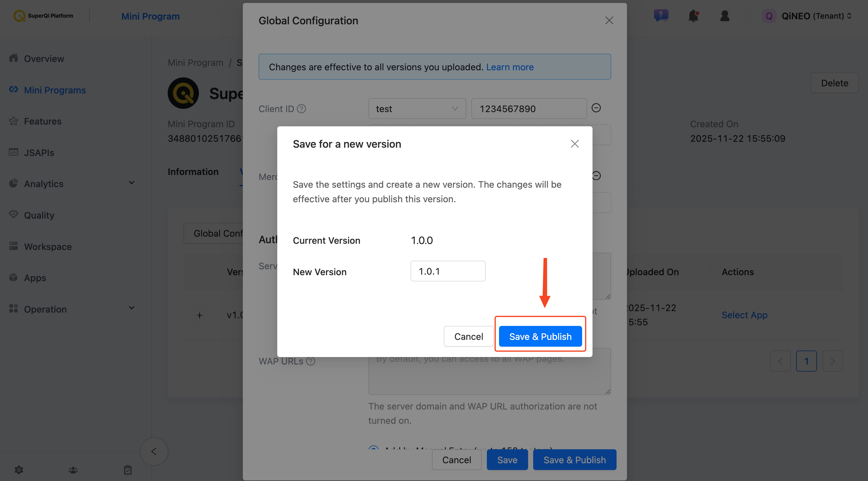Open the QiNEO tenant switcher
868x481 pixels.
click(x=808, y=16)
